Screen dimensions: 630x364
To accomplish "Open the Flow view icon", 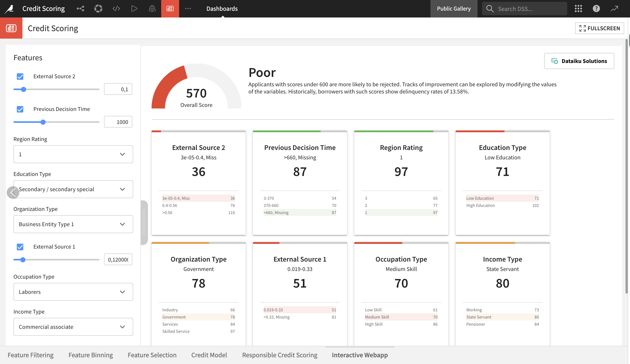I will tap(80, 8).
